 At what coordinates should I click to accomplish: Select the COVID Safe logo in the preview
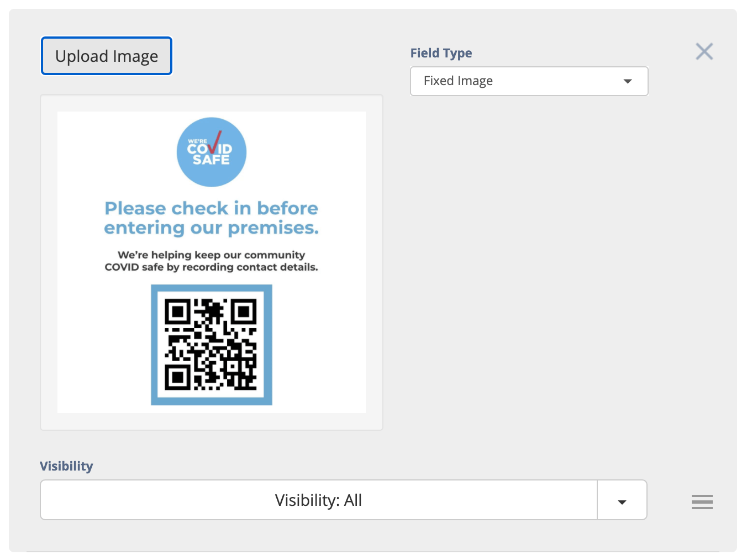(x=211, y=152)
